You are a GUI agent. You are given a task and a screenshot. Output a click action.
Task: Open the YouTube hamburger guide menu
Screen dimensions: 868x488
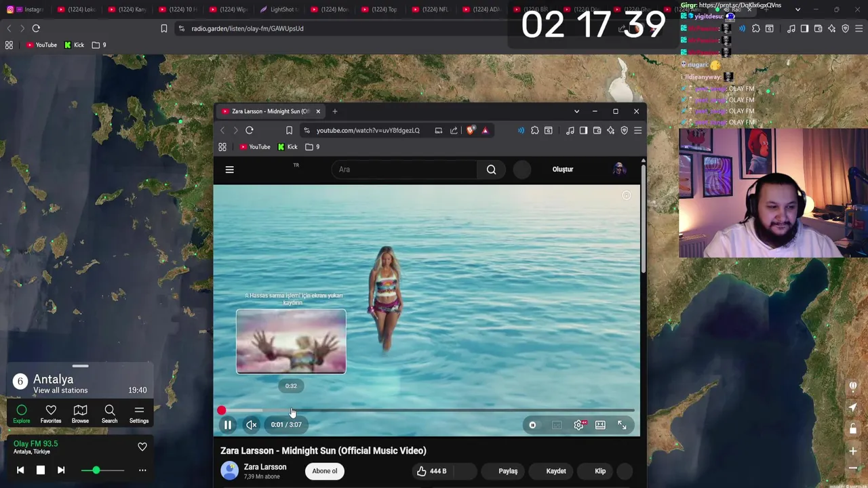point(229,169)
